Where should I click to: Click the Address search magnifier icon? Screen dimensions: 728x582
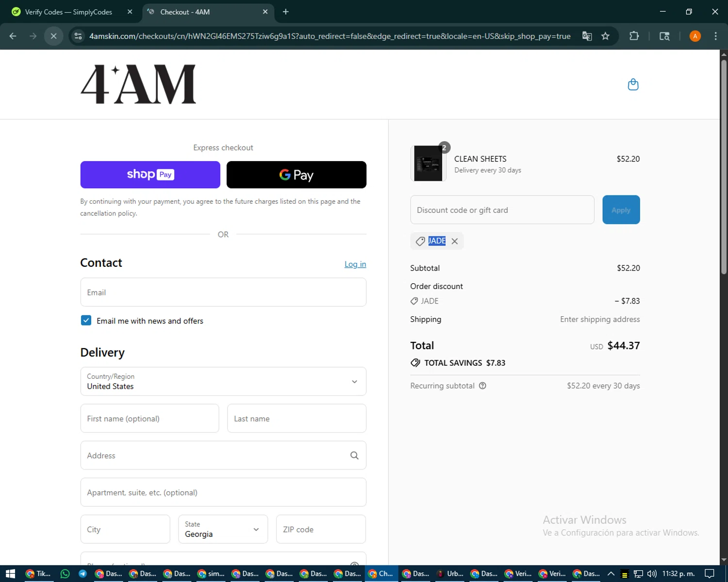[354, 455]
